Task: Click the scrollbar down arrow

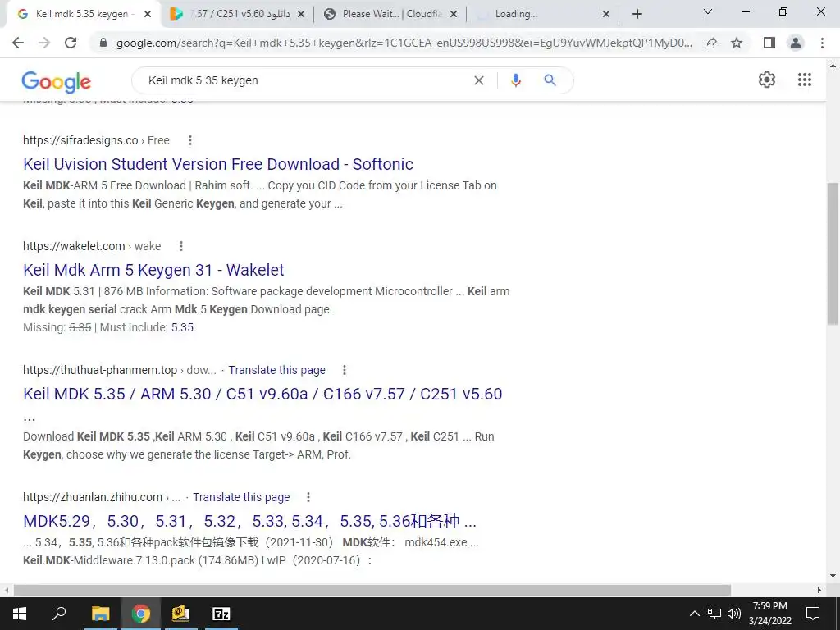Action: [833, 577]
